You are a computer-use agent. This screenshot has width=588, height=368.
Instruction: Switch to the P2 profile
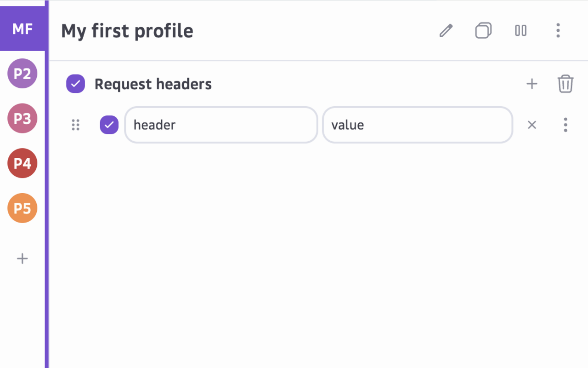coord(22,74)
